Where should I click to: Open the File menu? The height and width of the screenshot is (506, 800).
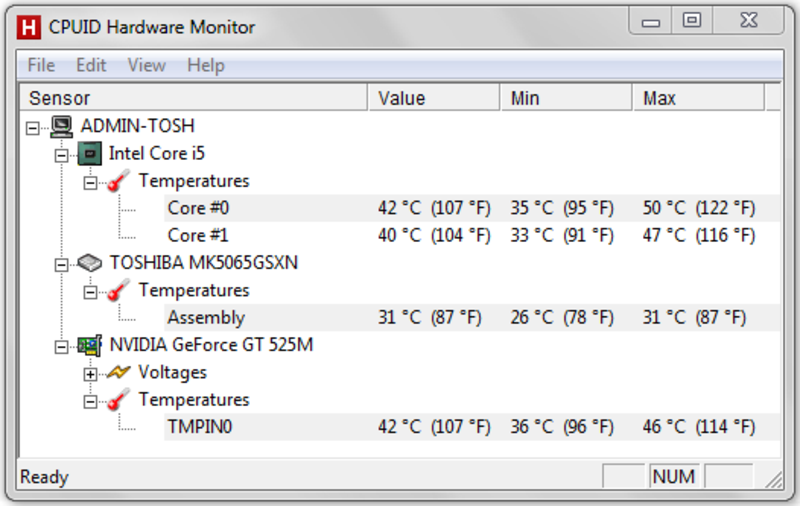click(x=41, y=65)
